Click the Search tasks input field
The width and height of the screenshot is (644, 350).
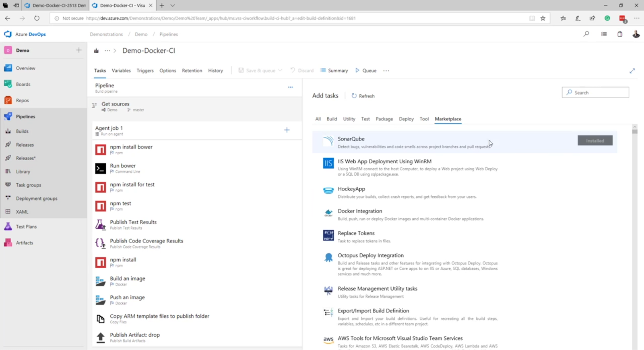595,92
